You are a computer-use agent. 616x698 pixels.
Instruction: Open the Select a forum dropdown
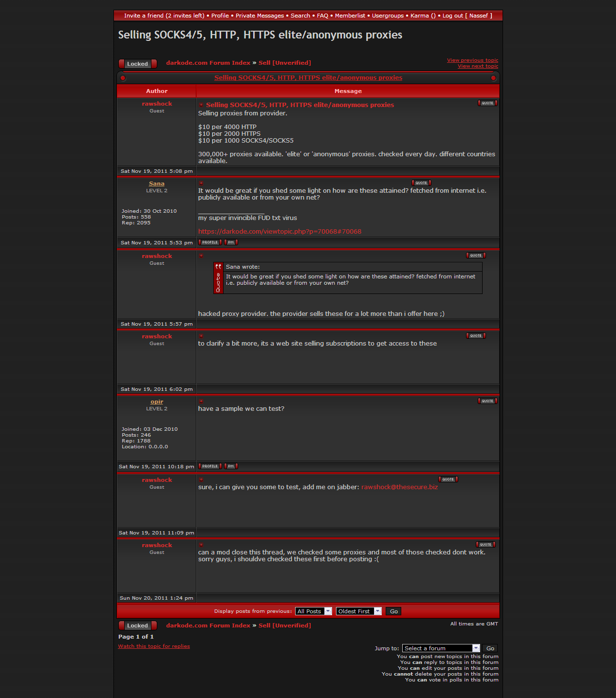[x=441, y=648]
